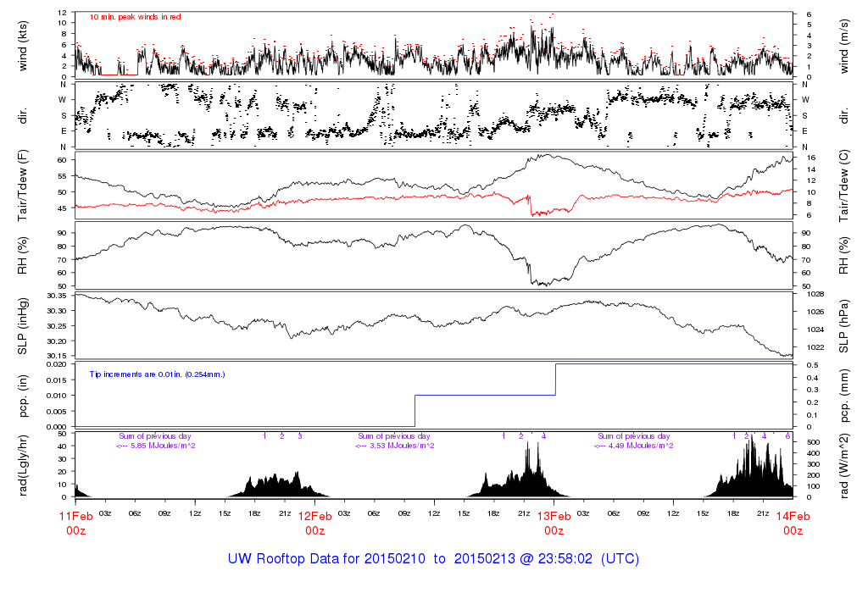Click the UW Rooftop Data title caption
The height and width of the screenshot is (593, 868).
pos(433,559)
